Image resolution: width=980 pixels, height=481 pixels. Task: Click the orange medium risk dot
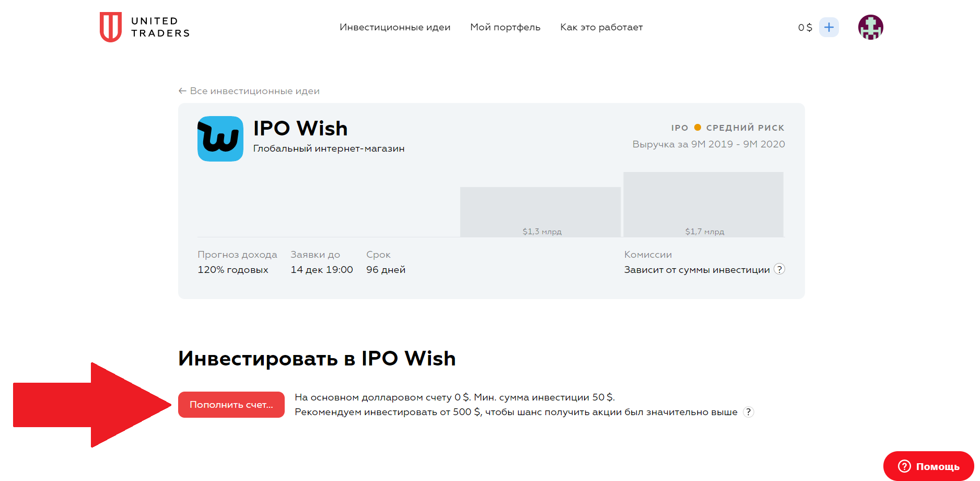pos(697,127)
